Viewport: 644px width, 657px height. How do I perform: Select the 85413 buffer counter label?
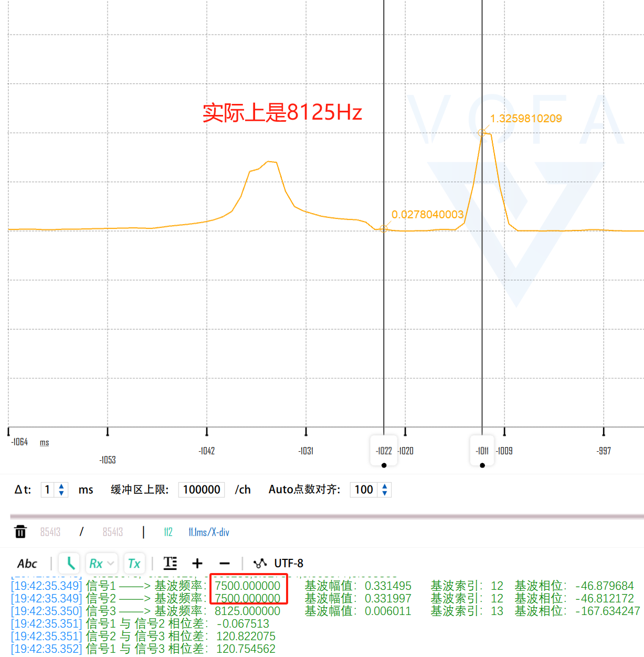(x=51, y=532)
